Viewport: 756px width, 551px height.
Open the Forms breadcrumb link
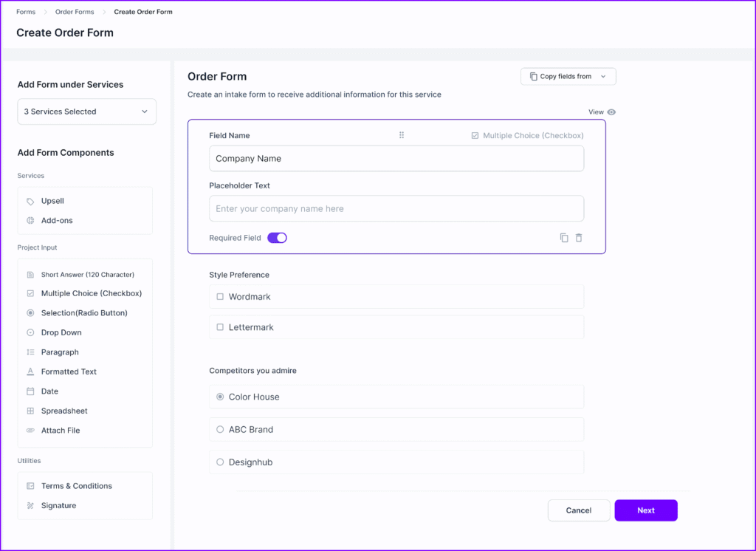[25, 11]
